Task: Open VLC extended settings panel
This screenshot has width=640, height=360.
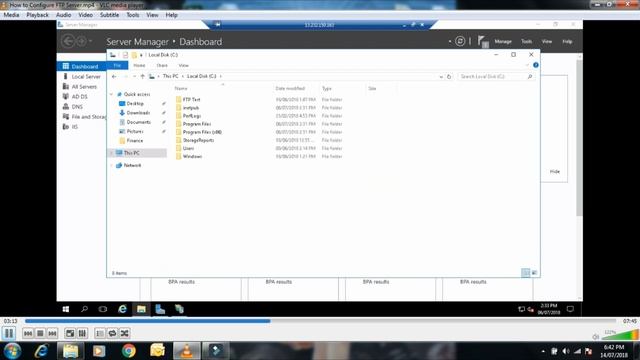Action: point(82,333)
